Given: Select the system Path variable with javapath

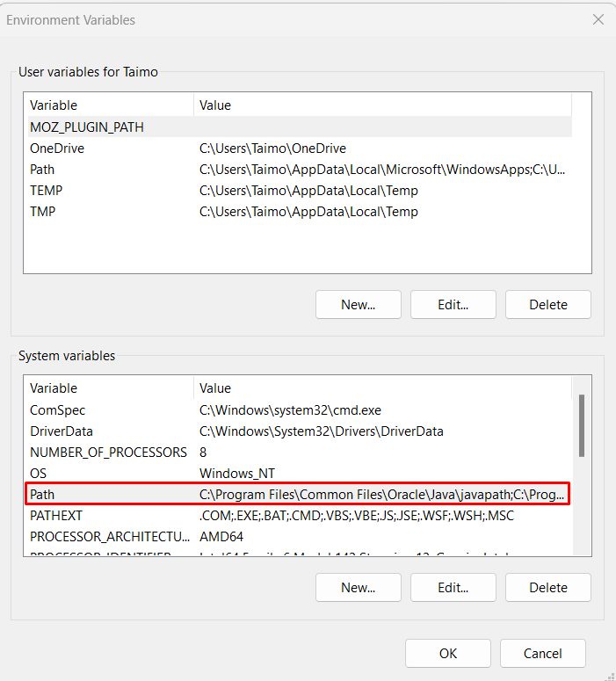Looking at the screenshot, I should (x=298, y=494).
